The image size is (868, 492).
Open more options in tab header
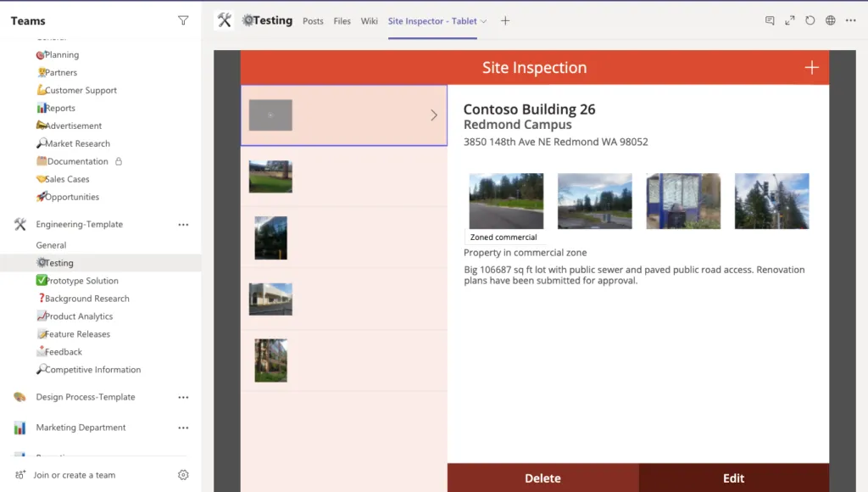[x=851, y=20]
